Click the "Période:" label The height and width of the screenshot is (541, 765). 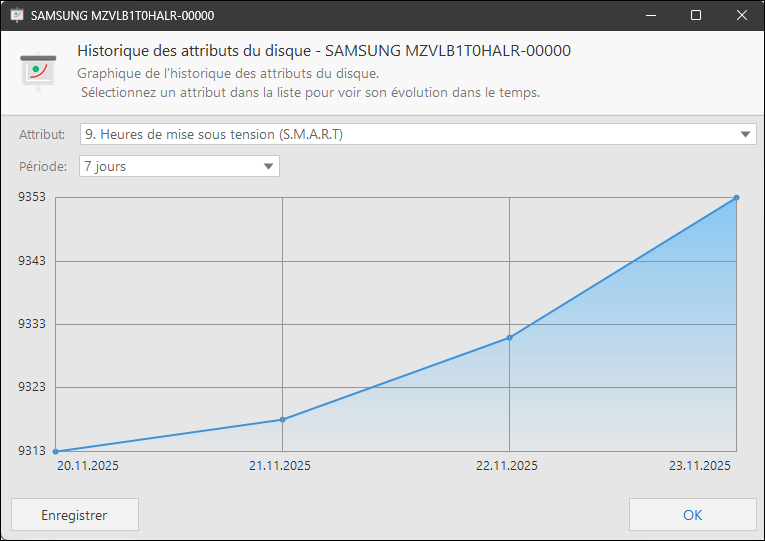pos(43,167)
